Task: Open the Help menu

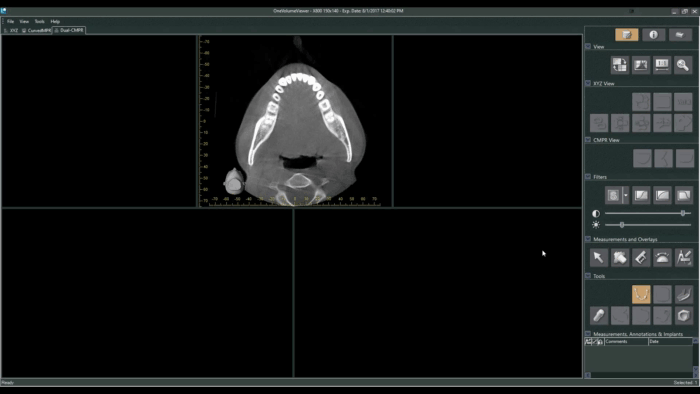Action: tap(55, 21)
